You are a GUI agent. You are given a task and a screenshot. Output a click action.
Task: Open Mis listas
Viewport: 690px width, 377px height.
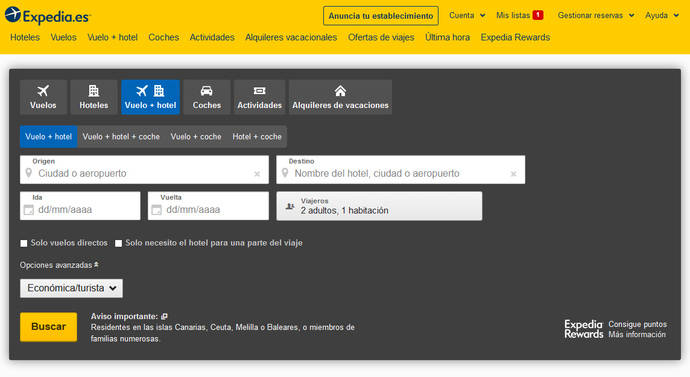(x=513, y=15)
